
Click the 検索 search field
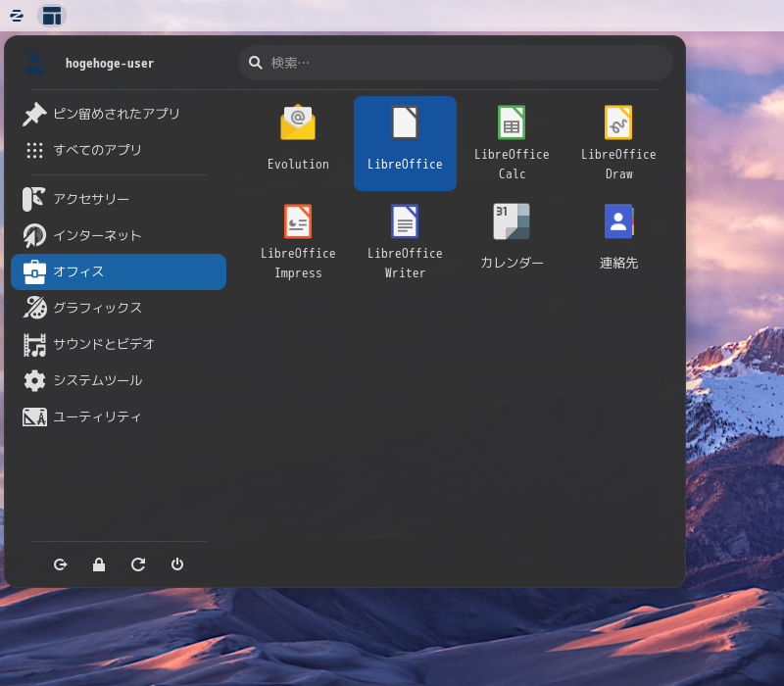(x=456, y=63)
